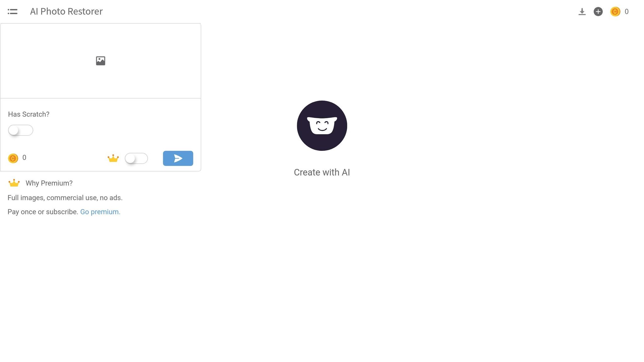Turn on the premium mode toggle
This screenshot has height=362, width=644.
(136, 158)
